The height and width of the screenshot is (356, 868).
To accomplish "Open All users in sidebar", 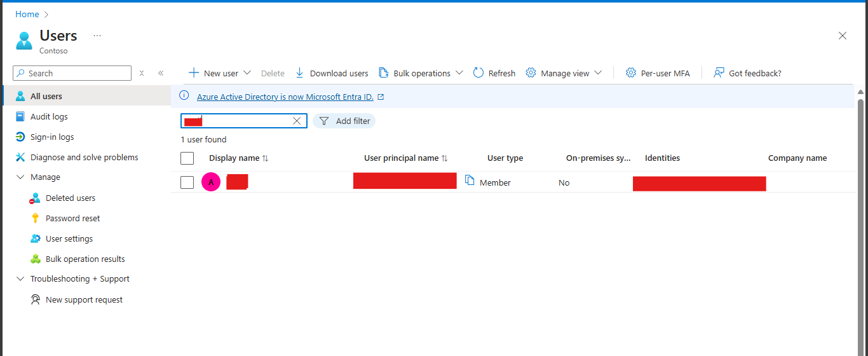I will pos(86,96).
